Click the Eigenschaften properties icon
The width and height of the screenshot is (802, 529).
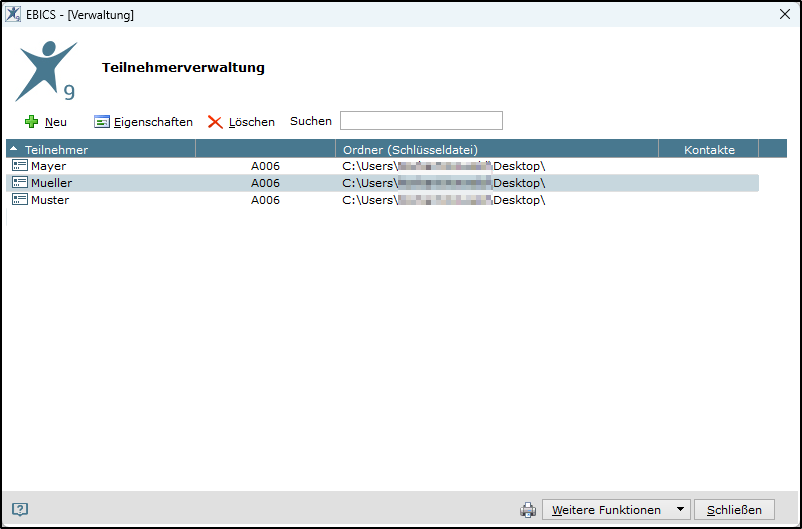tap(102, 122)
